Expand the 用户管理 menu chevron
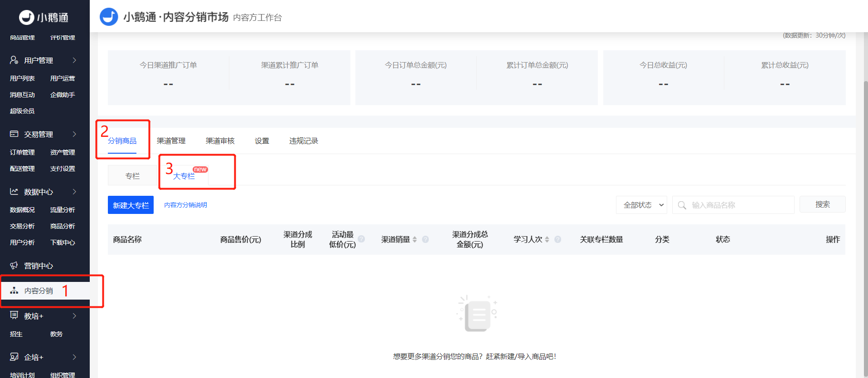Viewport: 868px width, 378px height. tap(74, 60)
